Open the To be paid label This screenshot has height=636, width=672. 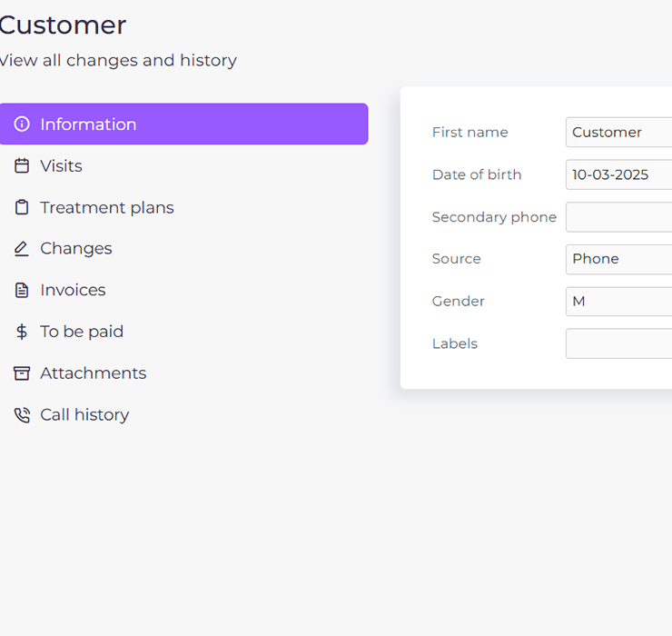pos(82,332)
